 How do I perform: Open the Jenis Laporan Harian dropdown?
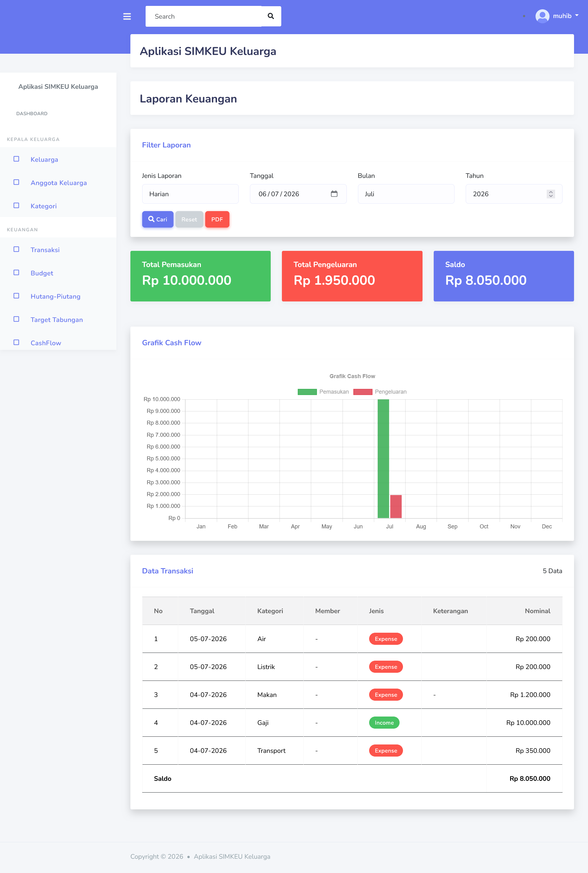click(x=190, y=194)
